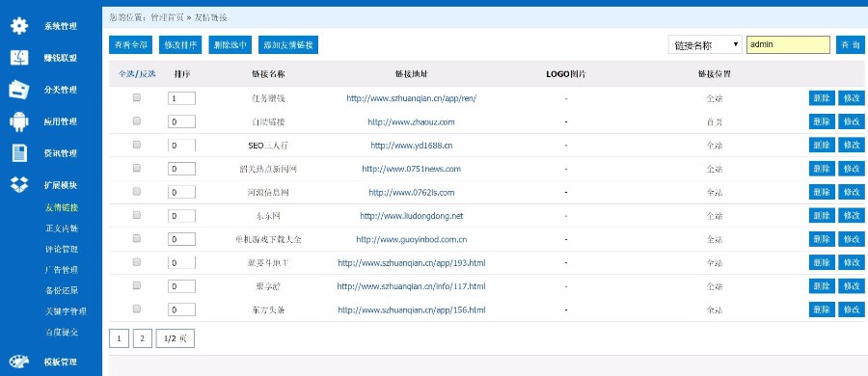Open the gear icon for 系统管理
This screenshot has width=868, height=376.
click(x=19, y=26)
